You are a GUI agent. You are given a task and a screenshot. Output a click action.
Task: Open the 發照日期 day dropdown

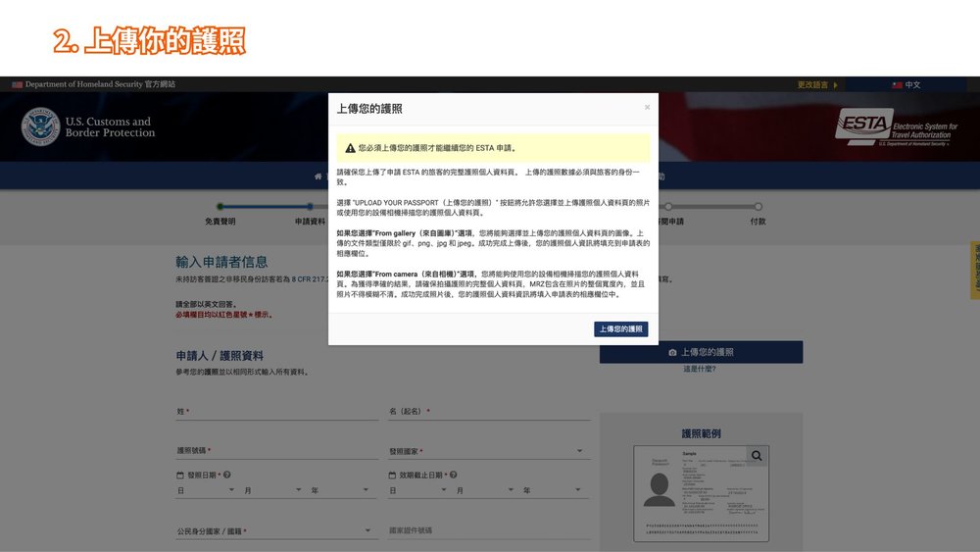click(206, 491)
